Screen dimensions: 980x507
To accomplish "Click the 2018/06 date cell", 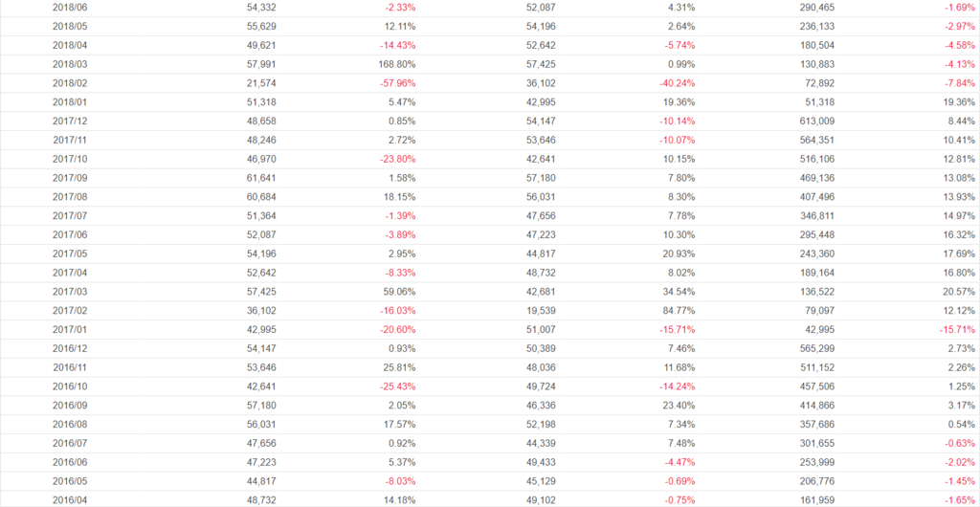I will point(69,7).
